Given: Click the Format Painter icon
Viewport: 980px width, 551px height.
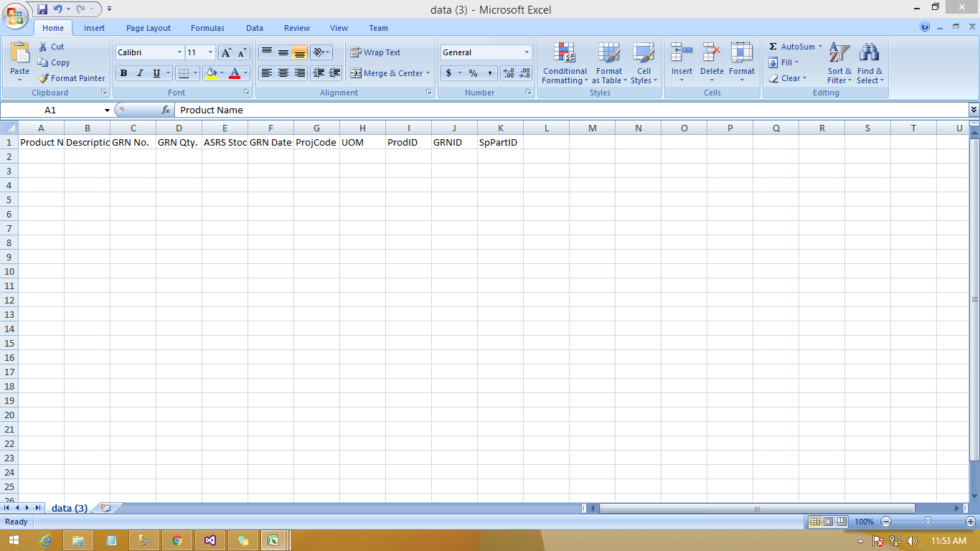Looking at the screenshot, I should point(71,77).
